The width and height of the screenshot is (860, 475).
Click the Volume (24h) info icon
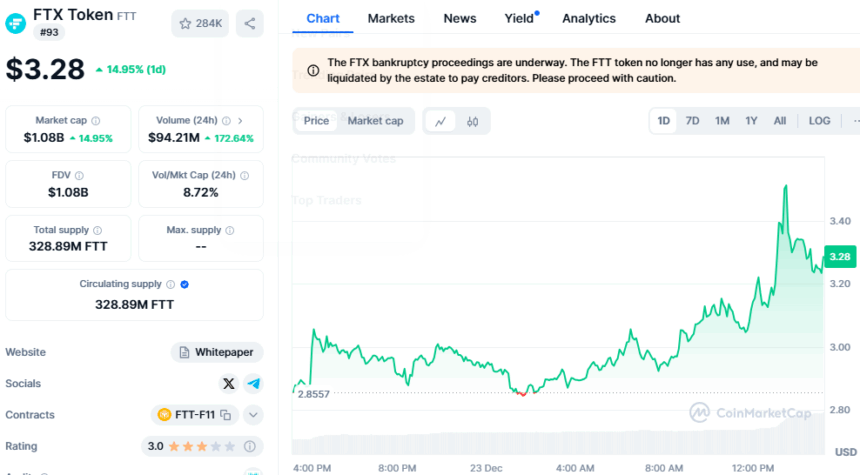[226, 121]
